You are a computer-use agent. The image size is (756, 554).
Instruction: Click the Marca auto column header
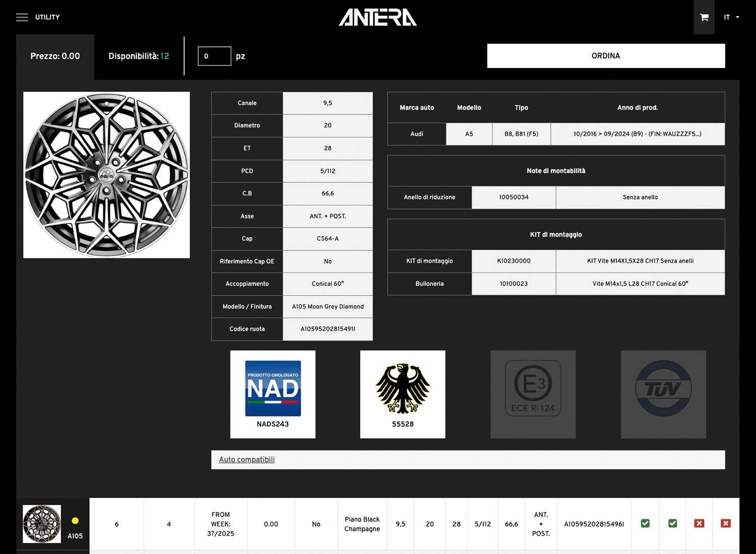pos(417,108)
